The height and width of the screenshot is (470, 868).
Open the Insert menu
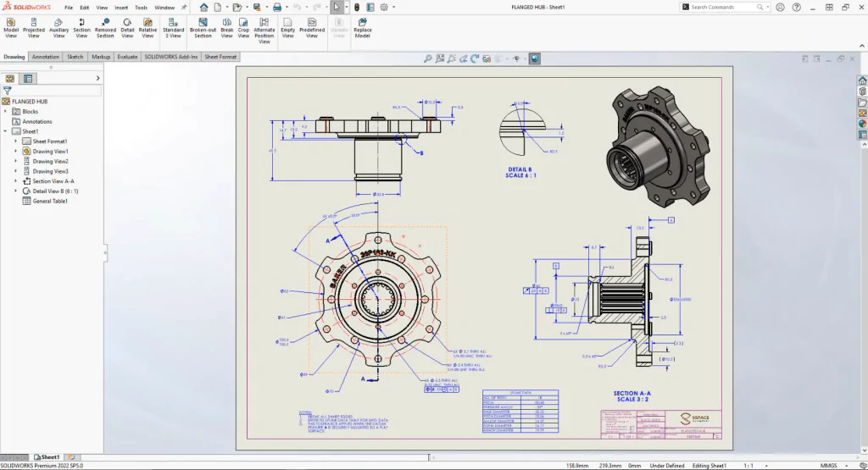pyautogui.click(x=121, y=8)
